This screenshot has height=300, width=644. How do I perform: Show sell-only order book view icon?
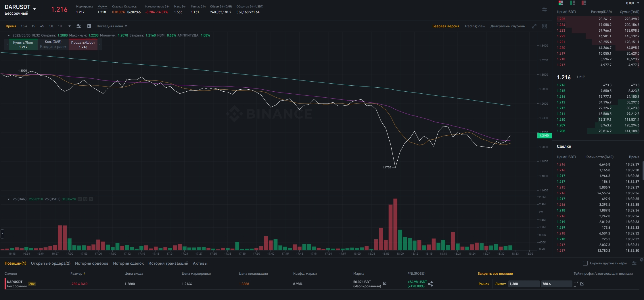point(584,3)
